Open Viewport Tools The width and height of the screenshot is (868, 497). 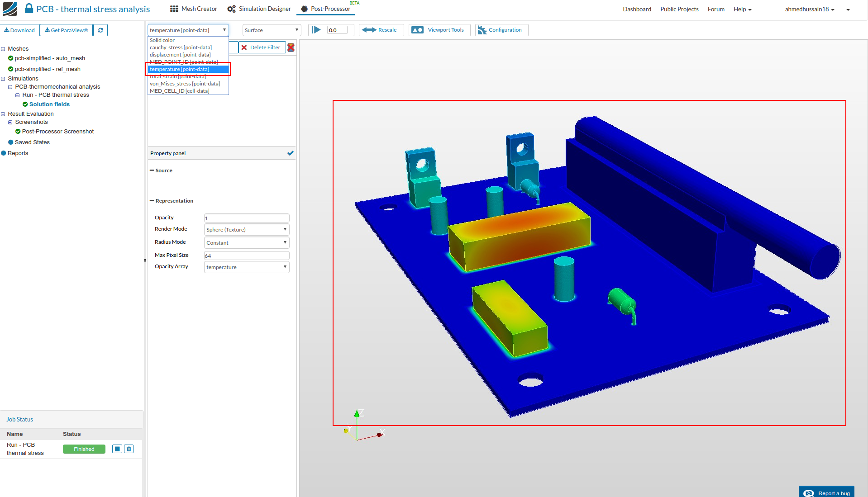(439, 30)
